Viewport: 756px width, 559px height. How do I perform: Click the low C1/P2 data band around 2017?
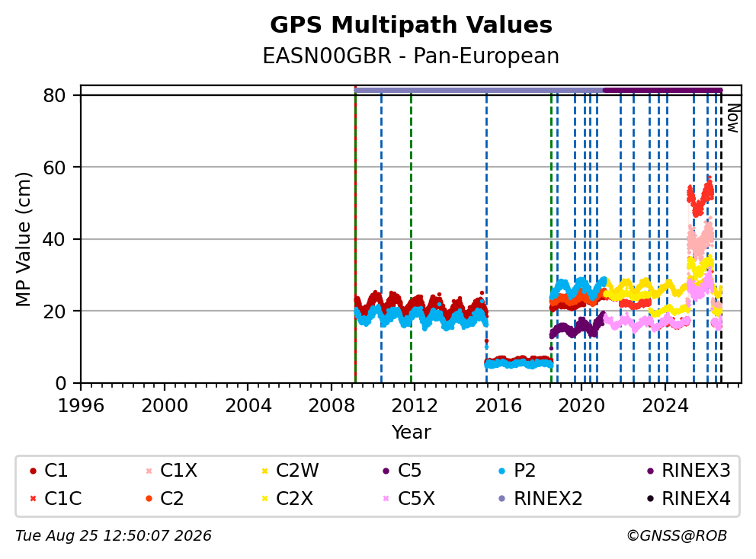[x=519, y=363]
